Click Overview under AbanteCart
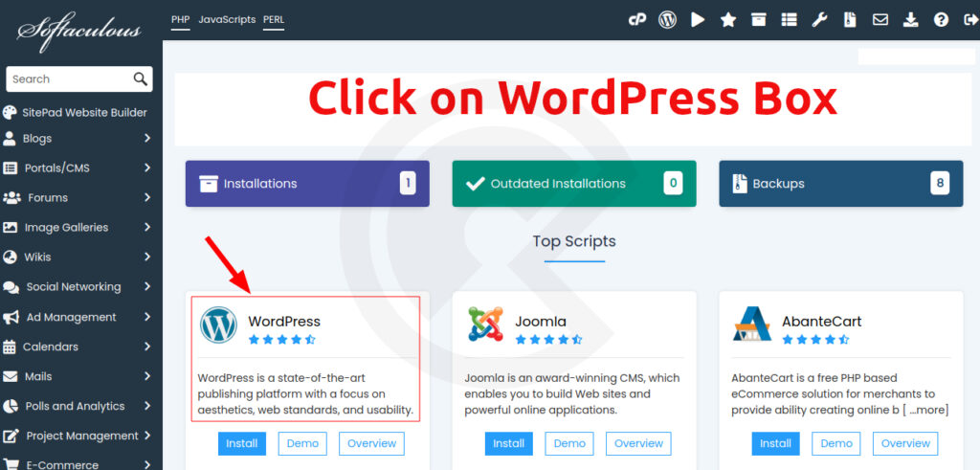Viewport: 980px width, 470px height. coord(905,444)
